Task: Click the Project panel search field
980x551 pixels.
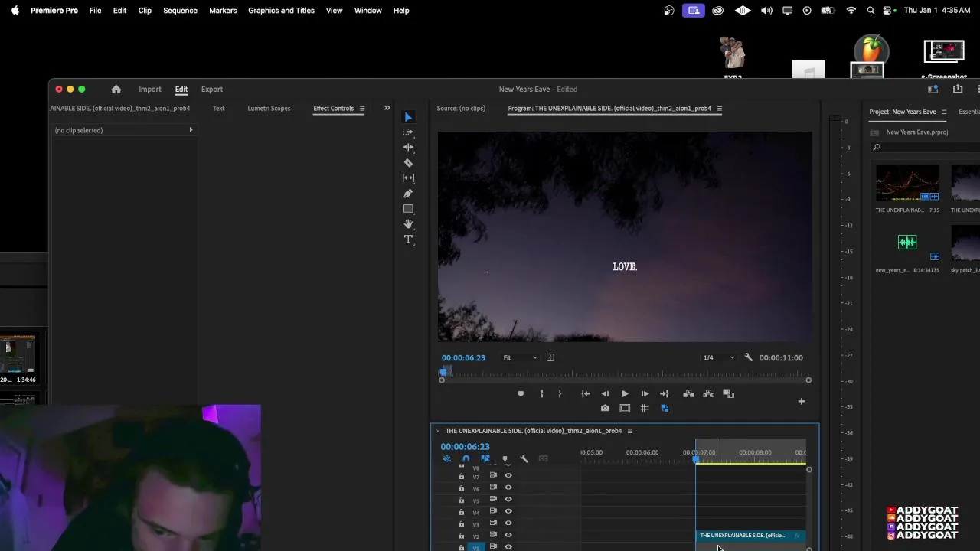Action: 926,147
